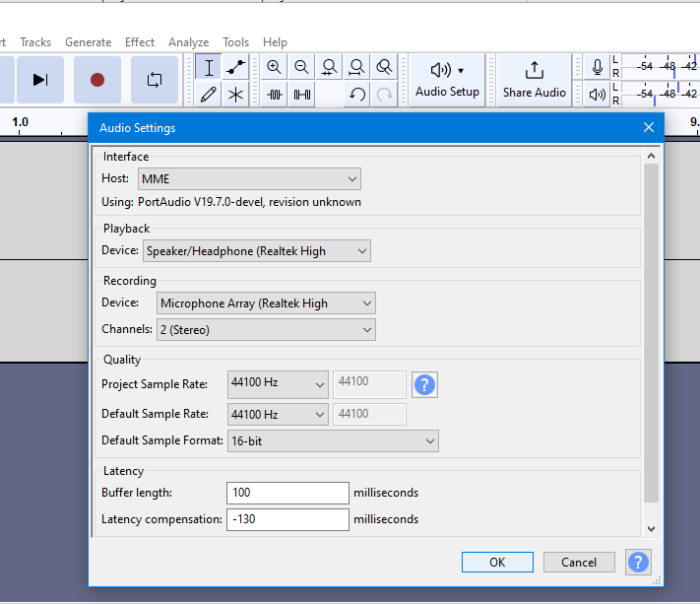Expand the Recording Device dropdown

[x=266, y=303]
